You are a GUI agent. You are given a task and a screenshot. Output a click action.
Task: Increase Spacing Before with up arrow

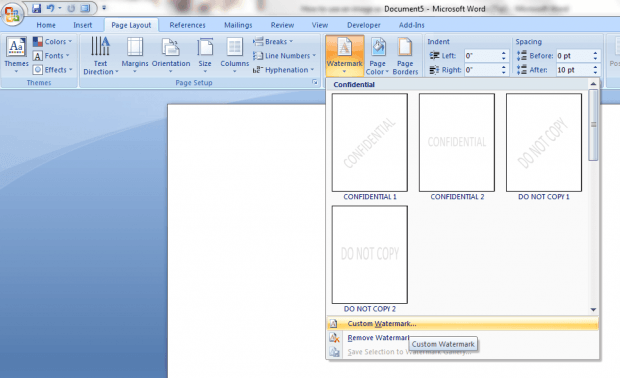pos(595,53)
